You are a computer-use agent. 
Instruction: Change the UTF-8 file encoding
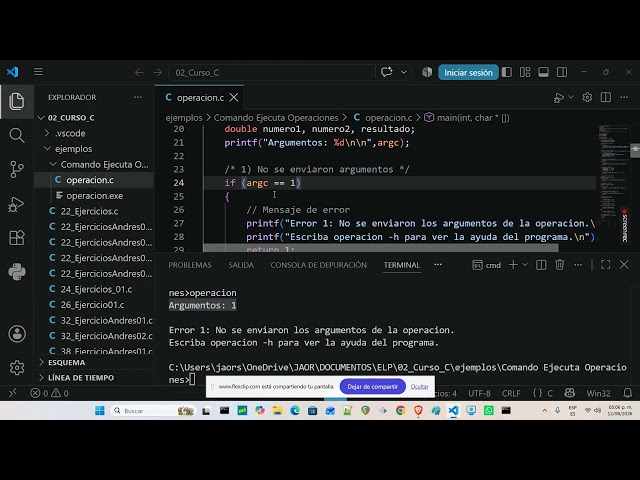point(480,393)
